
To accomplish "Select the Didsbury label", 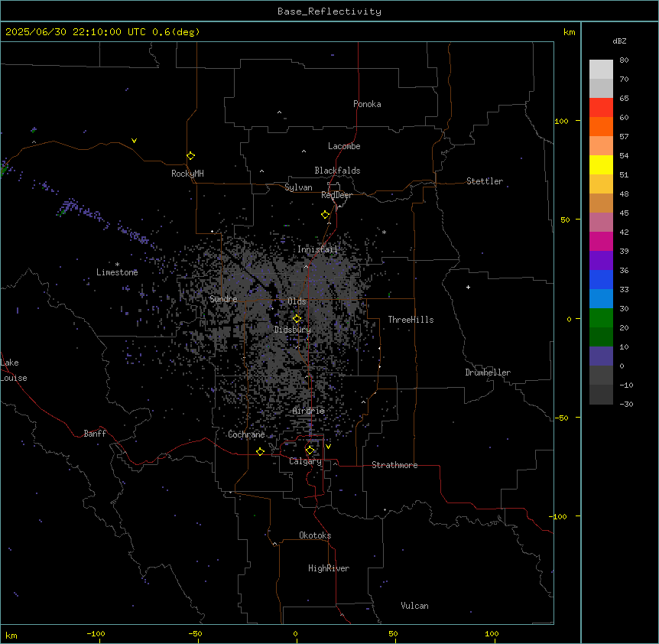I will click(x=293, y=330).
